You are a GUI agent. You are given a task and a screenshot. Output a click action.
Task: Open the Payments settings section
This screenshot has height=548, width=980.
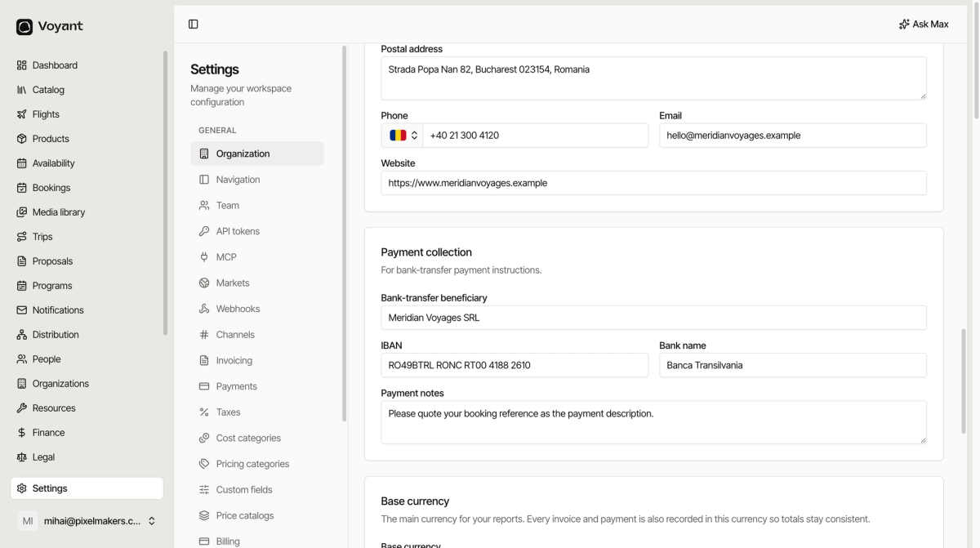[x=257, y=386]
